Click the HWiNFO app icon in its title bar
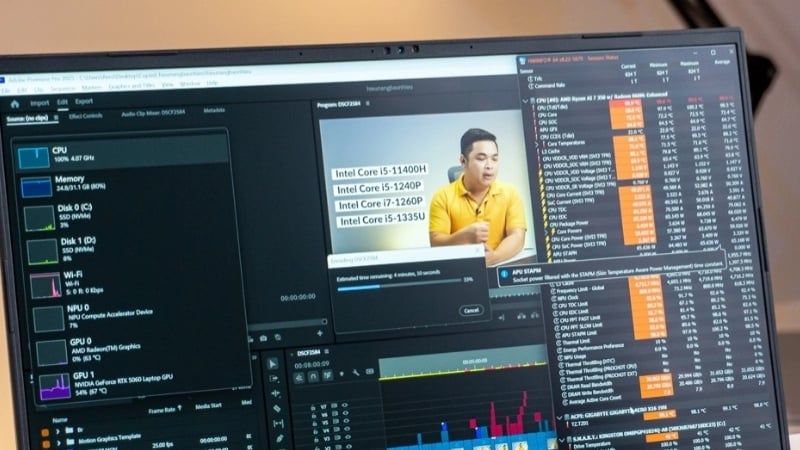Image resolution: width=800 pixels, height=450 pixels. 522,61
